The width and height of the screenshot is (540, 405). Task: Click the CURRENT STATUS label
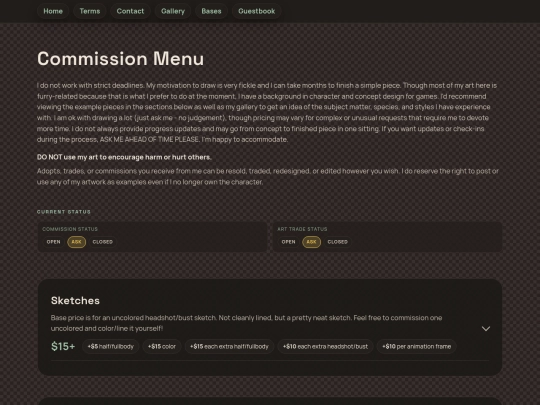point(64,212)
